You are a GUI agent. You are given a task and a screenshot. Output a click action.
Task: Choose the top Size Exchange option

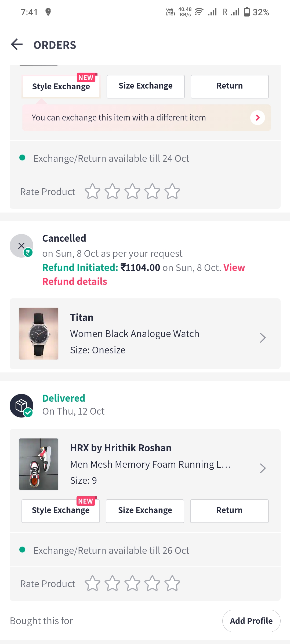(x=146, y=86)
